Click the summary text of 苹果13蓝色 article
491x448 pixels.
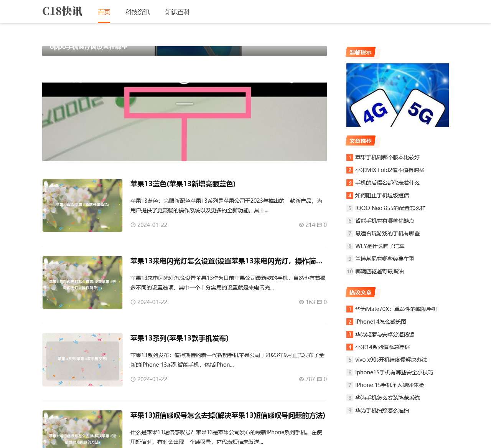click(226, 205)
